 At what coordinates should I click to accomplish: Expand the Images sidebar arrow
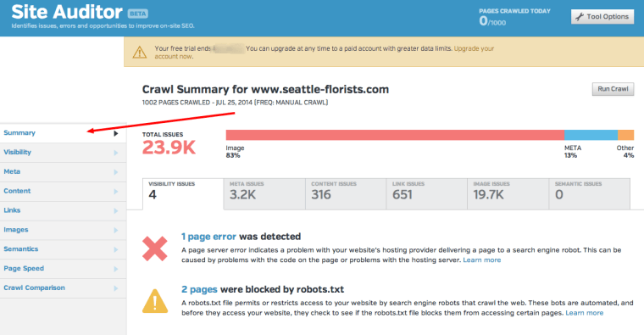pos(116,230)
